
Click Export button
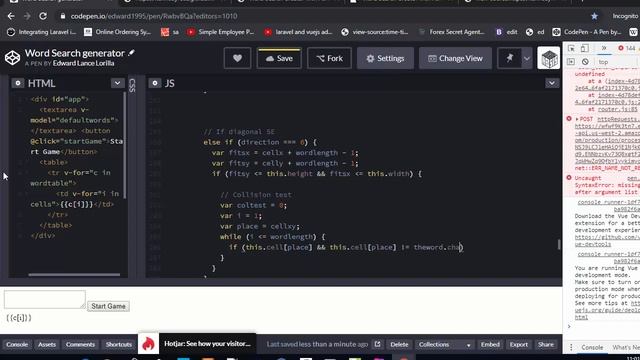pos(519,344)
